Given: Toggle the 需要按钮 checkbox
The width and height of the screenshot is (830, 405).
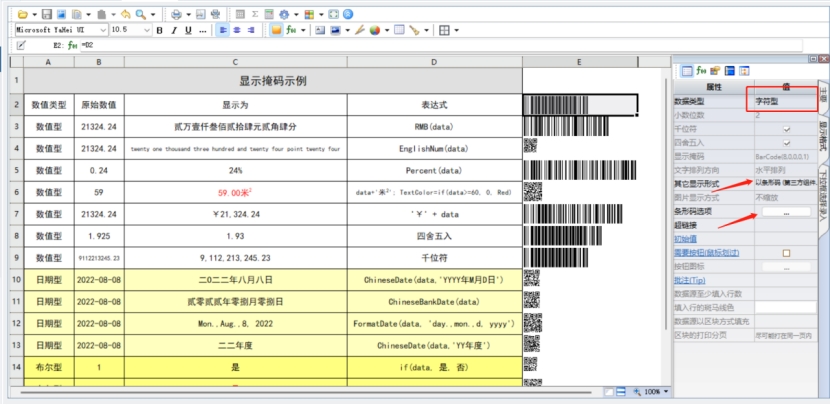Looking at the screenshot, I should 787,253.
